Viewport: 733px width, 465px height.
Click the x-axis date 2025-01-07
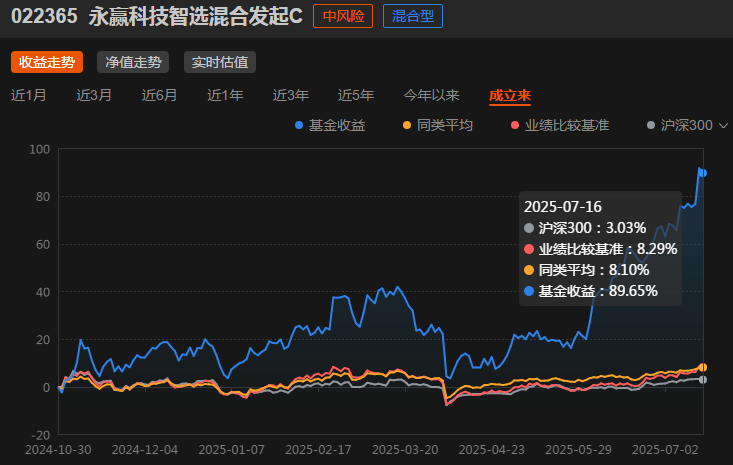coord(231,450)
